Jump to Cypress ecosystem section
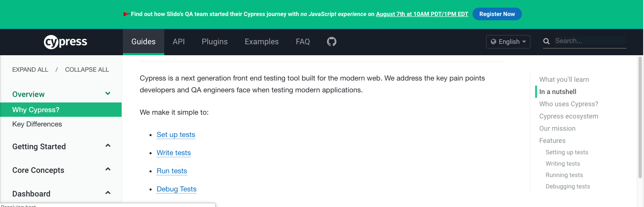This screenshot has height=207, width=644. pos(569,116)
